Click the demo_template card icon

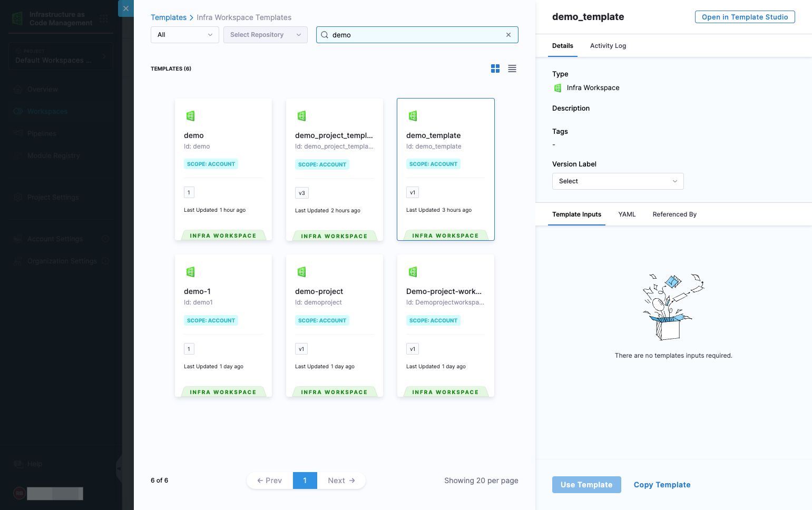point(413,116)
